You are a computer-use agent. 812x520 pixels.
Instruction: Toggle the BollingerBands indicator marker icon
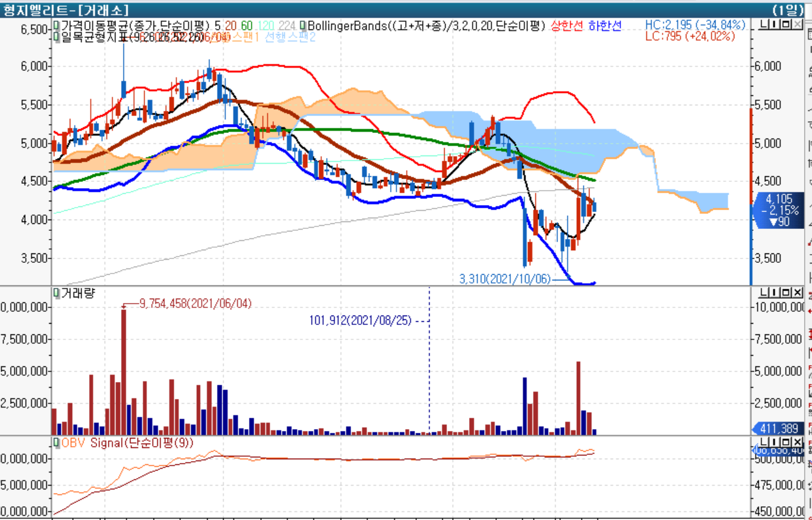[303, 26]
